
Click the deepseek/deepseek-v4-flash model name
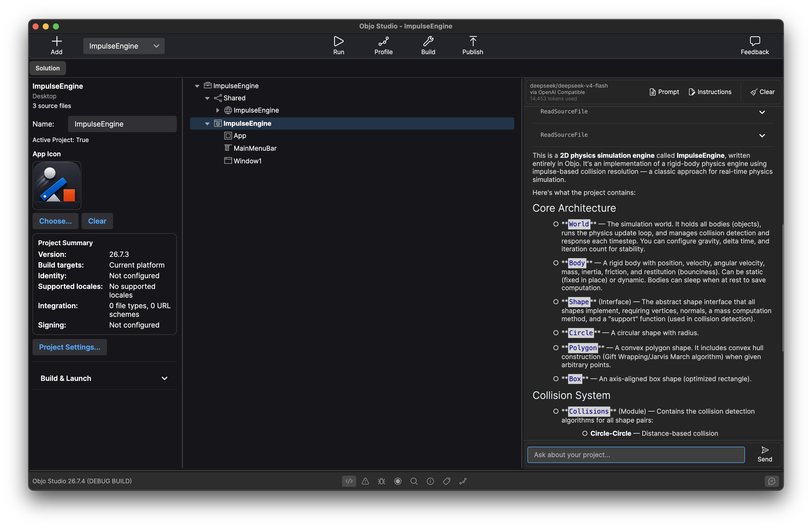pyautogui.click(x=569, y=86)
